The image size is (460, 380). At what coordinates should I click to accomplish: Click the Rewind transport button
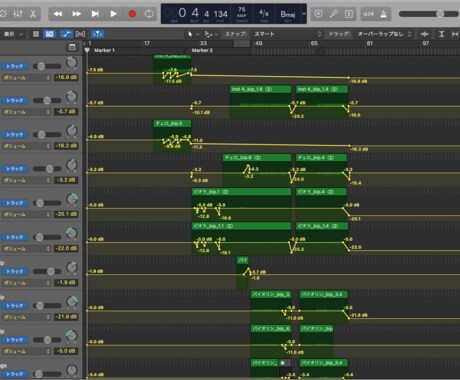point(58,14)
